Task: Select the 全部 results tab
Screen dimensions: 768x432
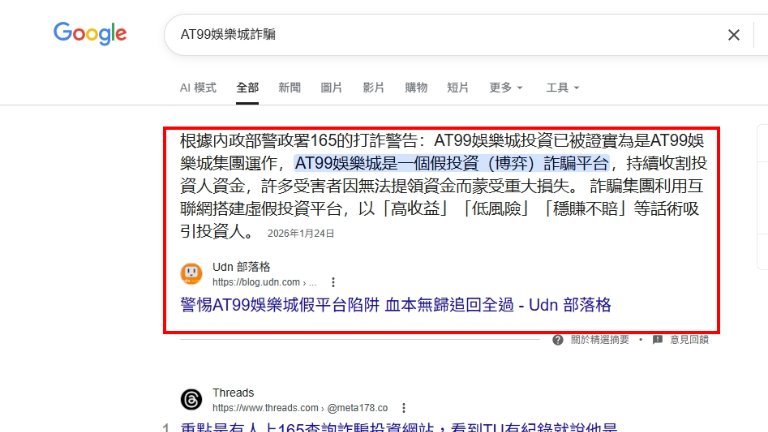Action: click(247, 88)
